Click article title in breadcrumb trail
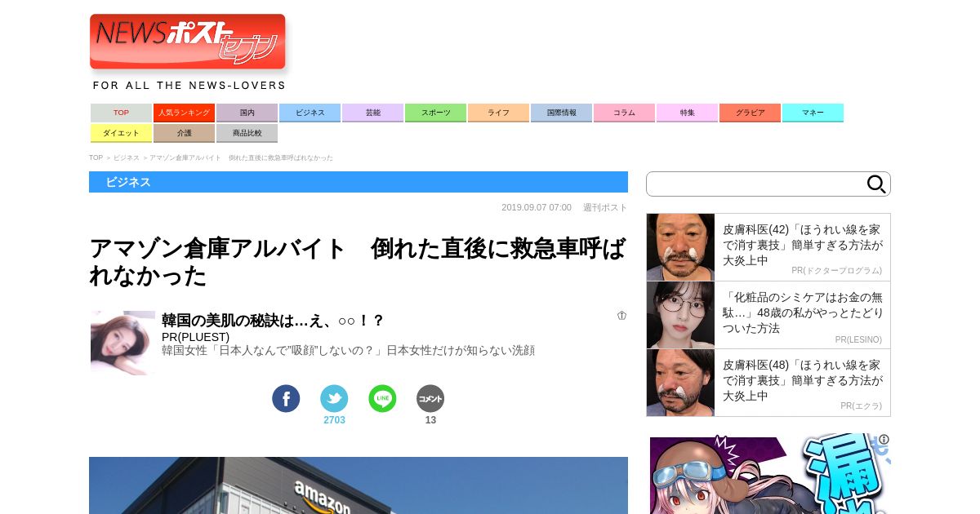980x514 pixels. tap(241, 157)
